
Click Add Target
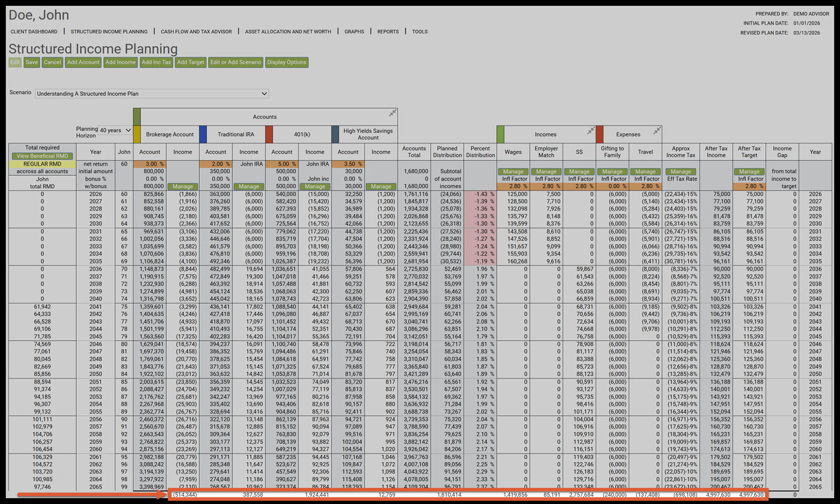click(x=191, y=62)
